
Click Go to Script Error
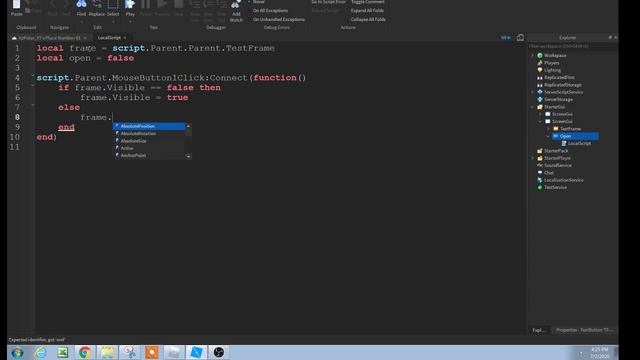click(329, 2)
